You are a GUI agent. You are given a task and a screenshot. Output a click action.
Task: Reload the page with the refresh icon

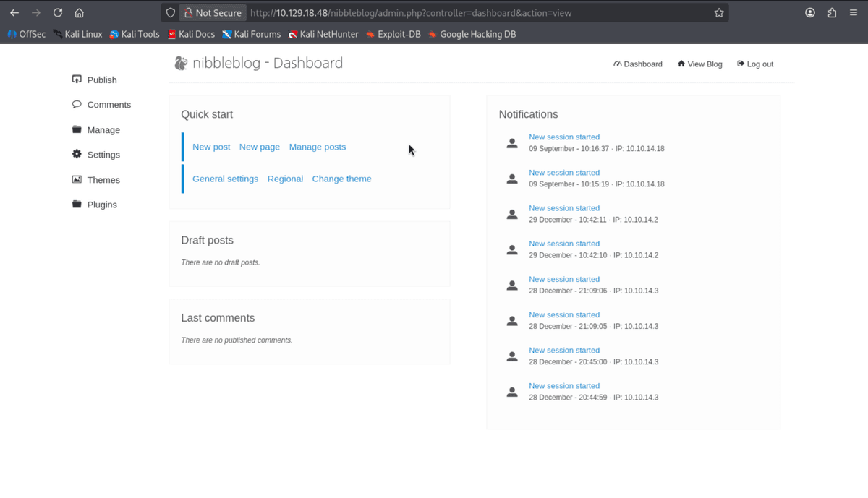[58, 13]
